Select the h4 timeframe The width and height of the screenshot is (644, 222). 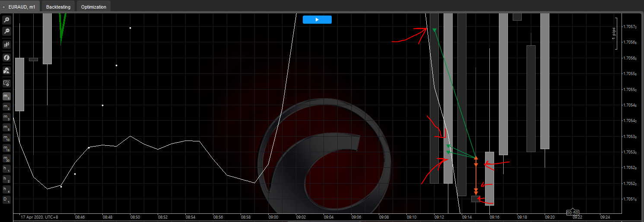coord(6,190)
